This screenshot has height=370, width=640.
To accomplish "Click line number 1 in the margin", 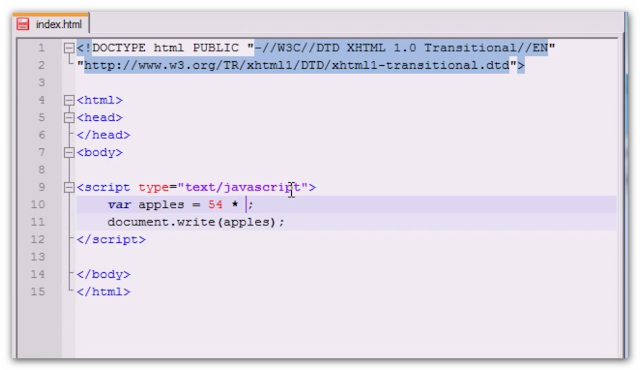I will click(x=42, y=48).
